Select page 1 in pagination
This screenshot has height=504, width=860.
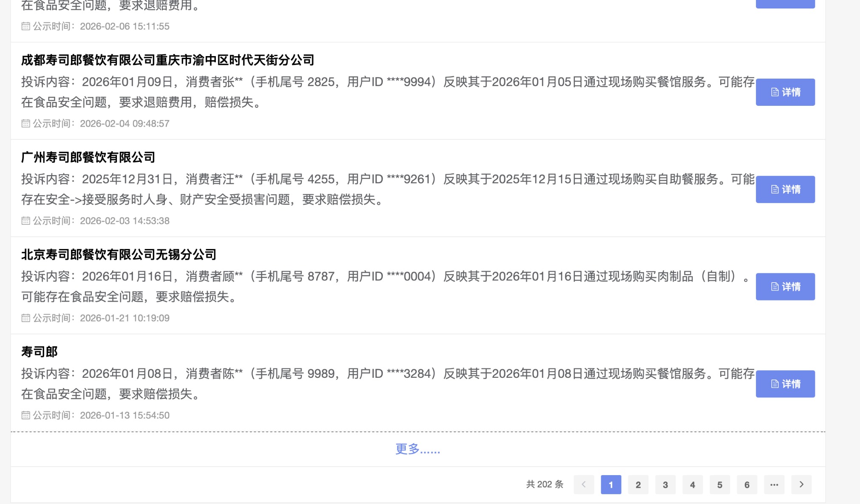611,484
